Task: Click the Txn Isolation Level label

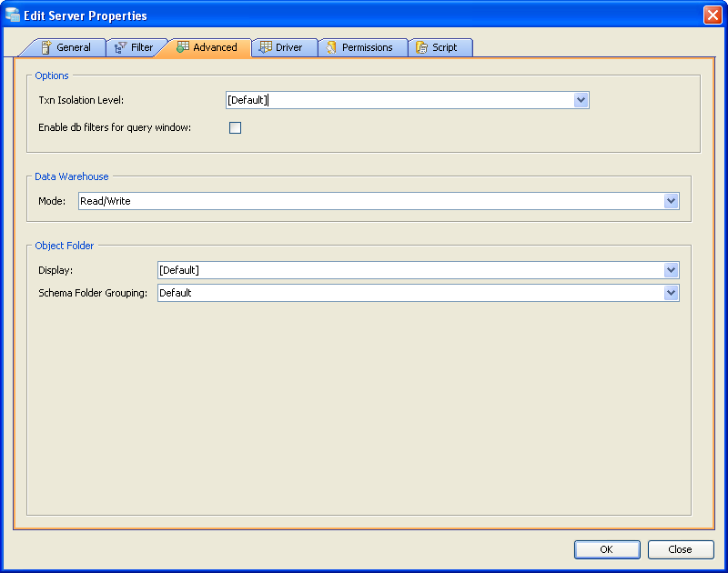Action: tap(81, 100)
